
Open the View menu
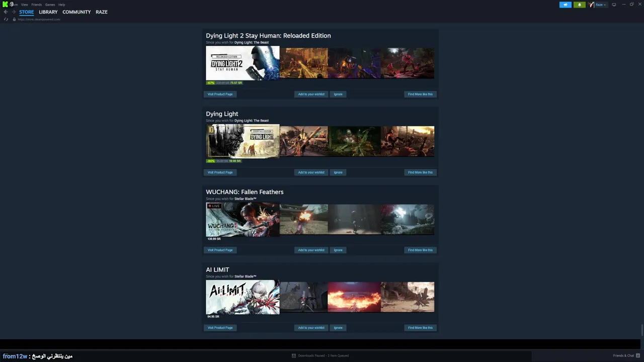tap(24, 5)
